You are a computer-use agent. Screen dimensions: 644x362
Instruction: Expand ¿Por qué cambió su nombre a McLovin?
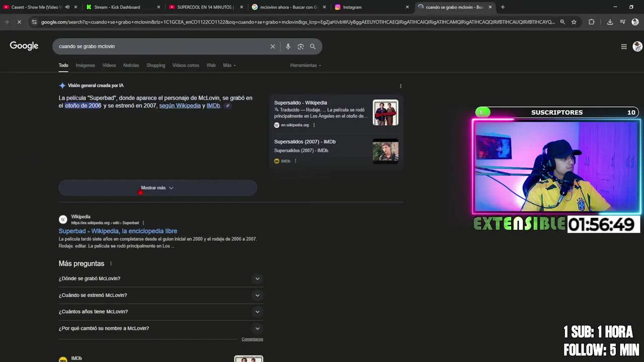pos(160,328)
